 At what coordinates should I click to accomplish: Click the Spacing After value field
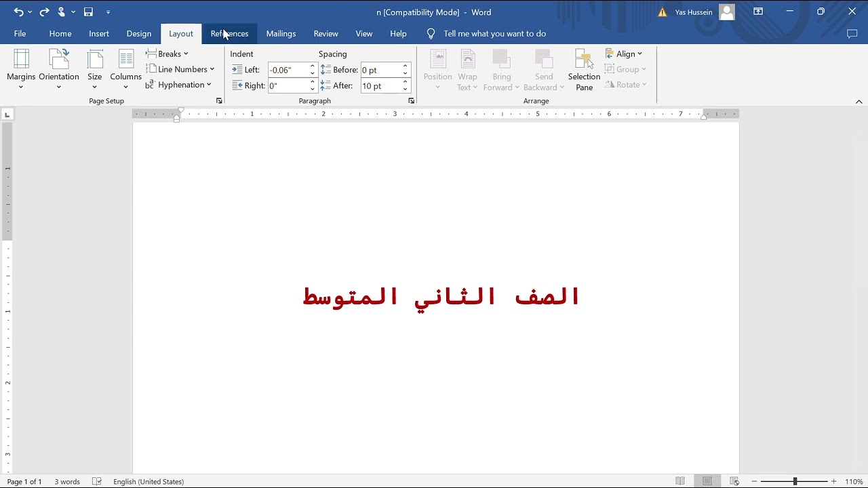coord(380,85)
